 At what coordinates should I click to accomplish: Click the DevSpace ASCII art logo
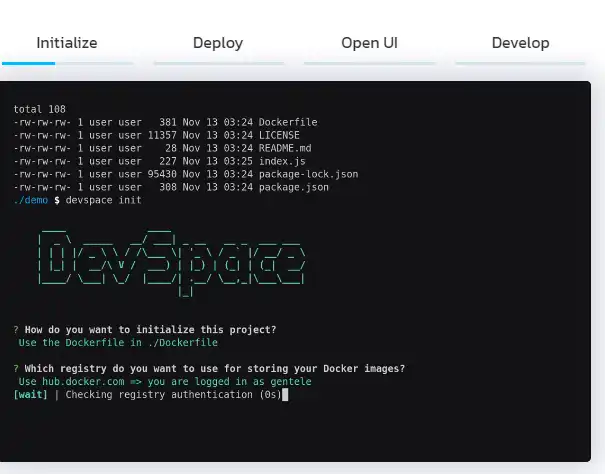coord(172,263)
